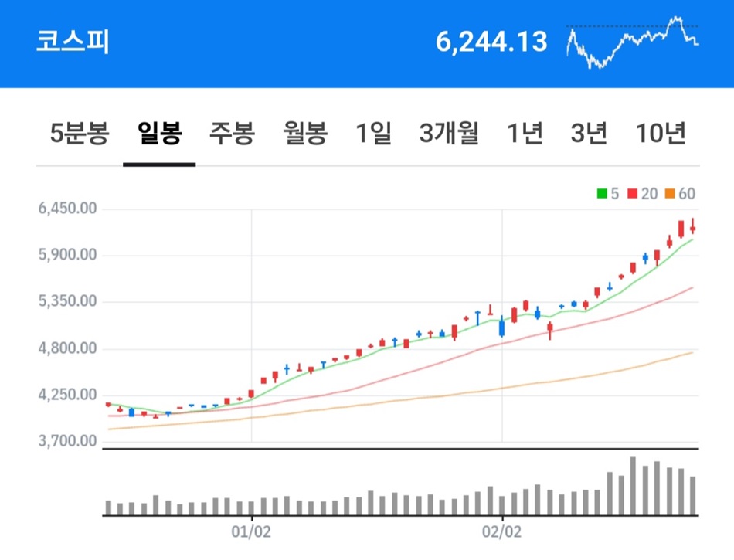Click the 5,900.00 y-axis label

(x=67, y=254)
